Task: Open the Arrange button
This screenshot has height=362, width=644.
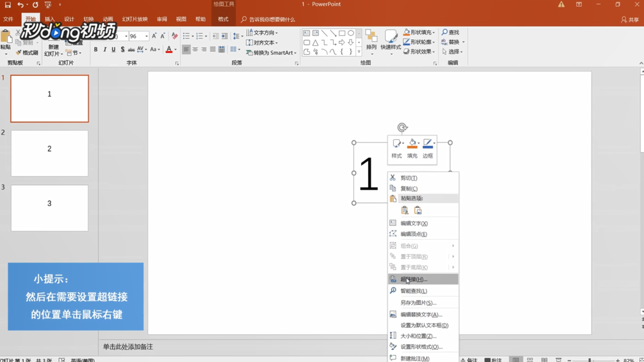Action: tap(371, 42)
